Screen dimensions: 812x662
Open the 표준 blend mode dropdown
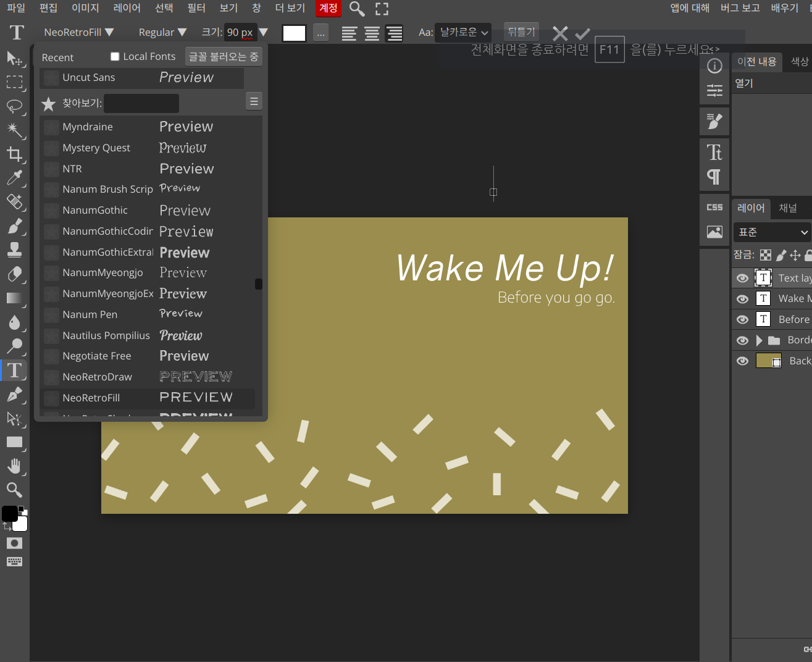(773, 232)
